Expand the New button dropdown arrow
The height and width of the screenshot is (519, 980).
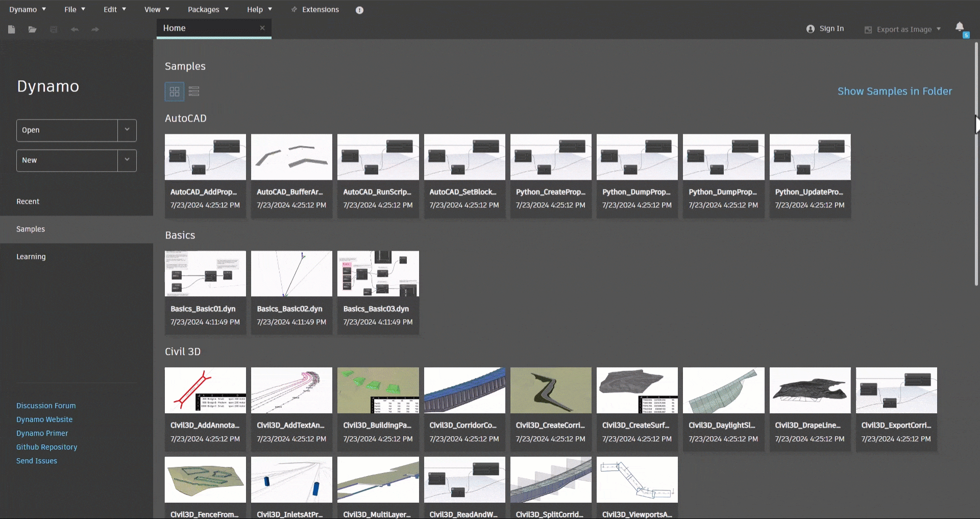coord(127,160)
